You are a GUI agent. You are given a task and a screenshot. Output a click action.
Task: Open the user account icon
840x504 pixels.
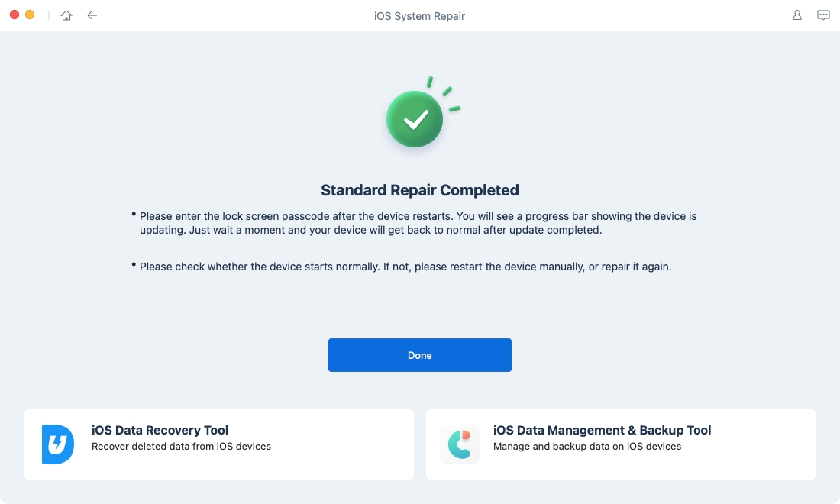point(797,15)
